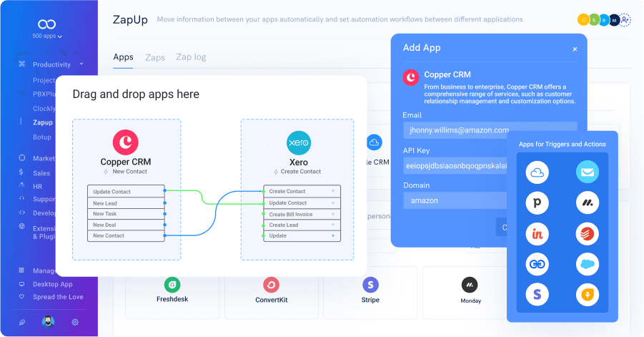Open Zapup in the sidebar

click(x=43, y=122)
